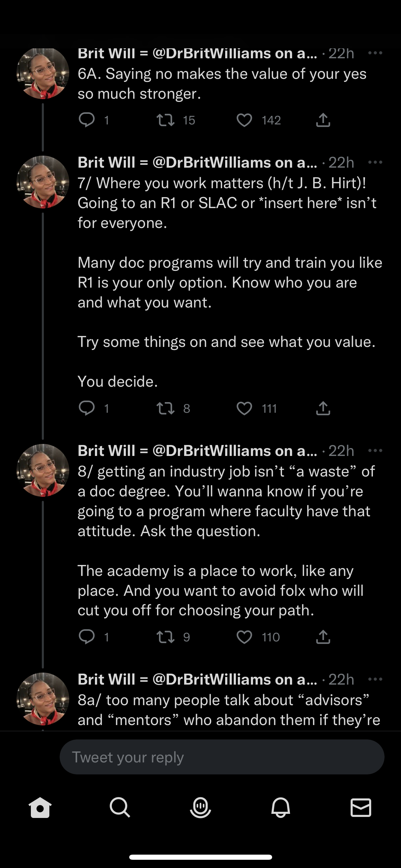Tap profile picture on tweet 8/
401x868 pixels.
(43, 470)
